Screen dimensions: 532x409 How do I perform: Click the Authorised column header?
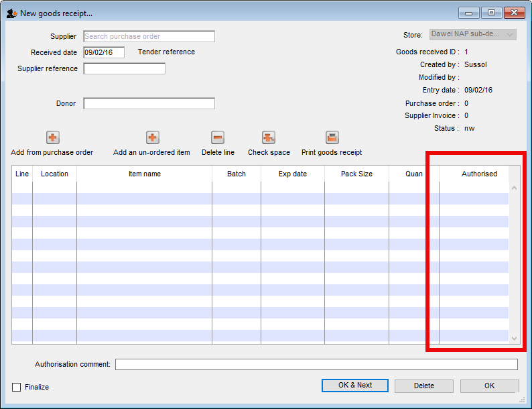[479, 174]
